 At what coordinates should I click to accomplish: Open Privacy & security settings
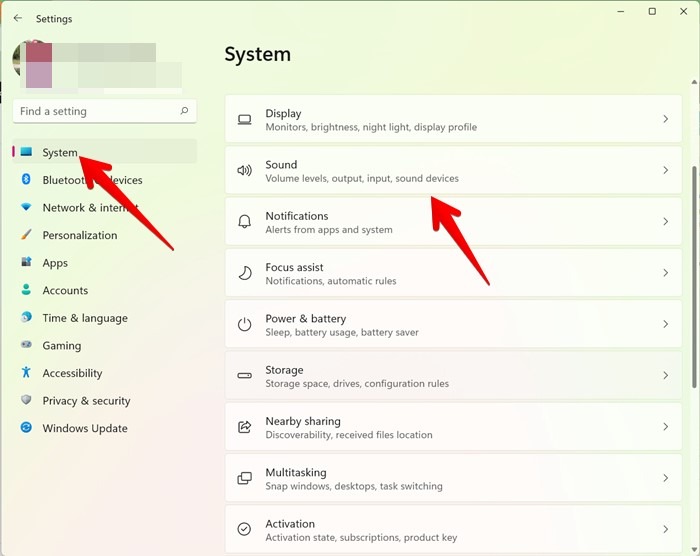coord(104,401)
